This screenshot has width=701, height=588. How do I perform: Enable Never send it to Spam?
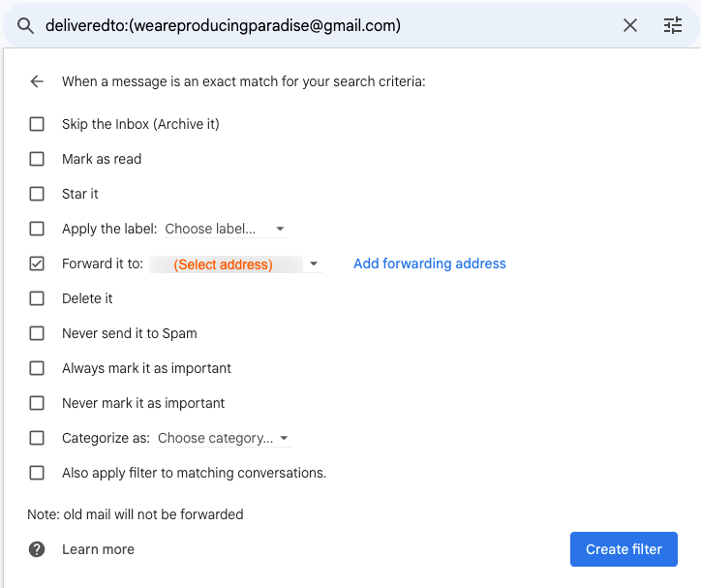37,333
